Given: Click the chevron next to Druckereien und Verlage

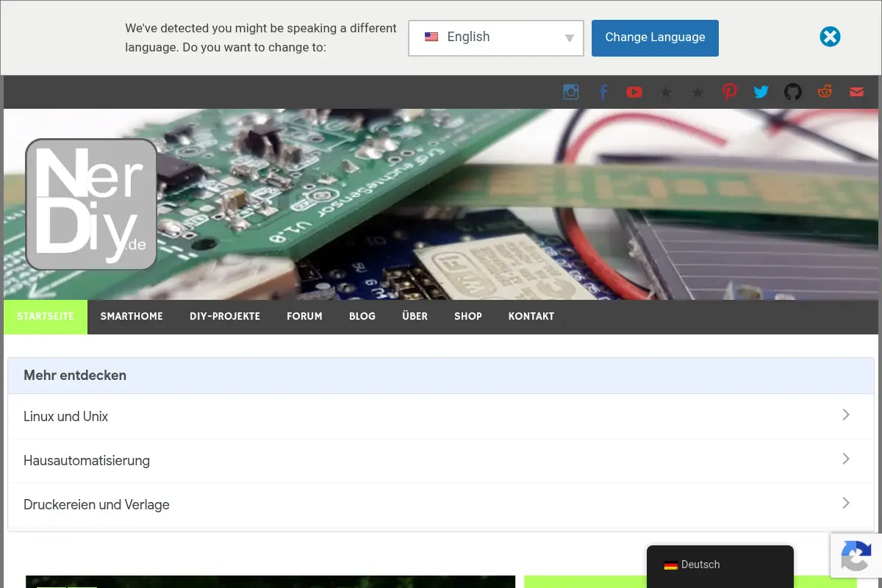Looking at the screenshot, I should pyautogui.click(x=846, y=503).
